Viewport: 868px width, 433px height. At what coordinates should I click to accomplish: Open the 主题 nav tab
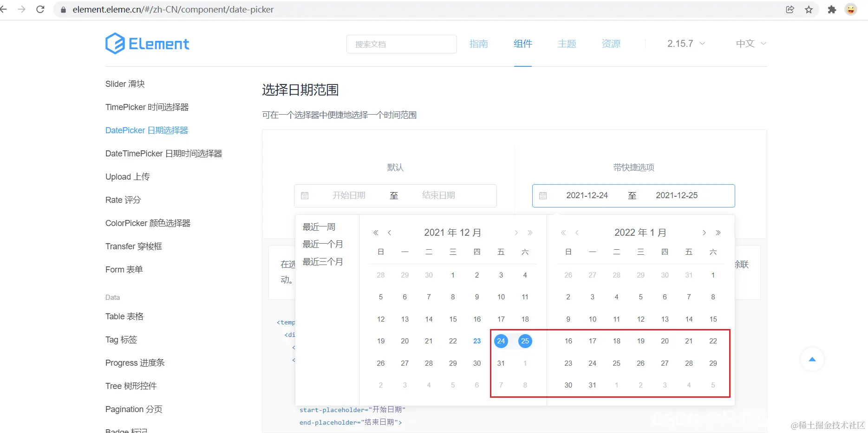click(x=567, y=44)
